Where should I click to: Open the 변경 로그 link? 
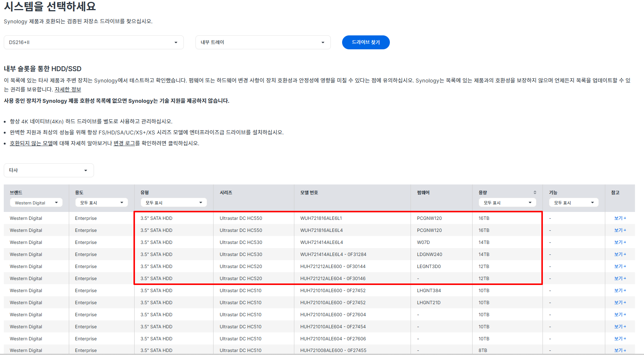click(124, 143)
